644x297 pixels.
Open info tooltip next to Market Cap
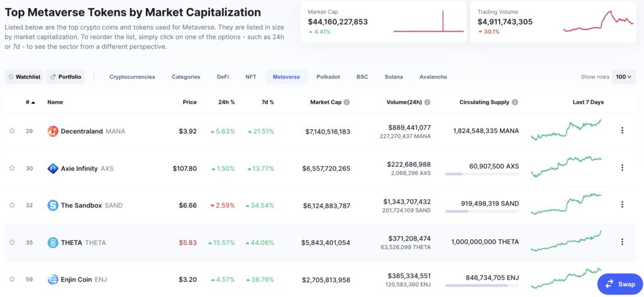coord(347,102)
